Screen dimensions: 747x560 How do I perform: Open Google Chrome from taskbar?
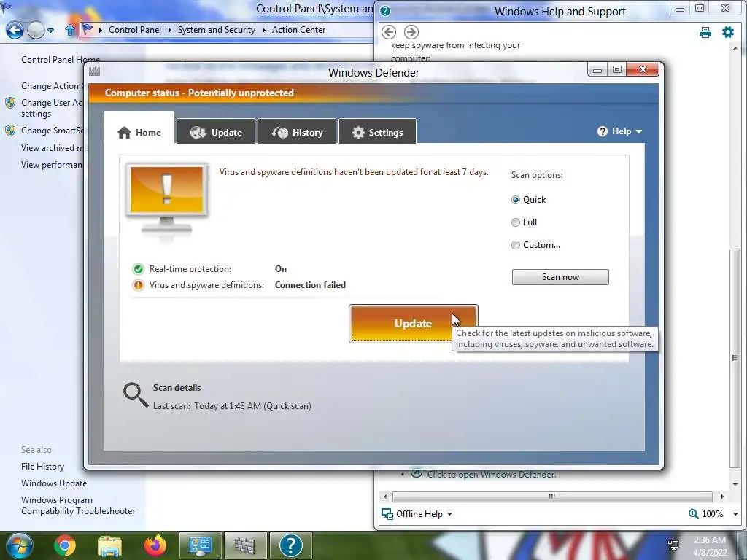[64, 545]
